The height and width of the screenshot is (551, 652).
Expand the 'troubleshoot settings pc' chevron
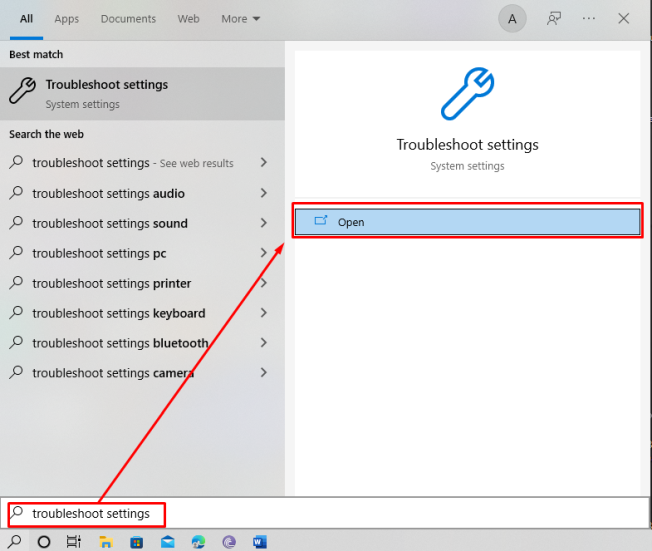click(x=263, y=253)
